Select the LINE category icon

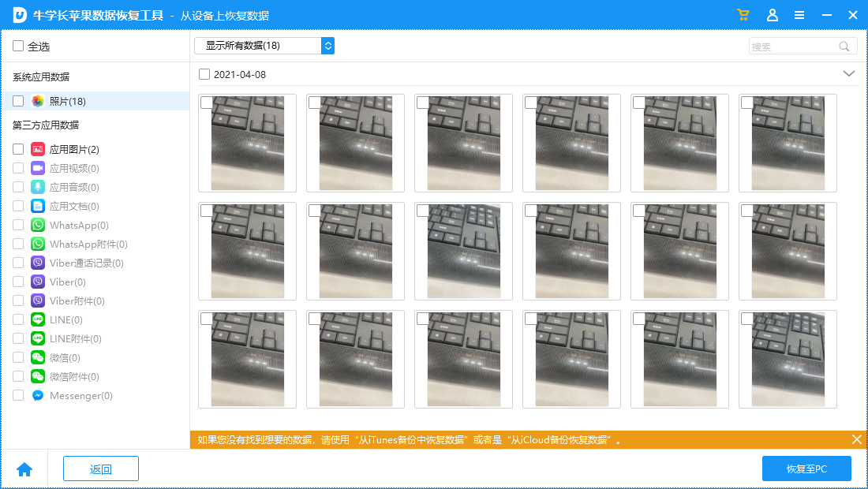(x=36, y=319)
